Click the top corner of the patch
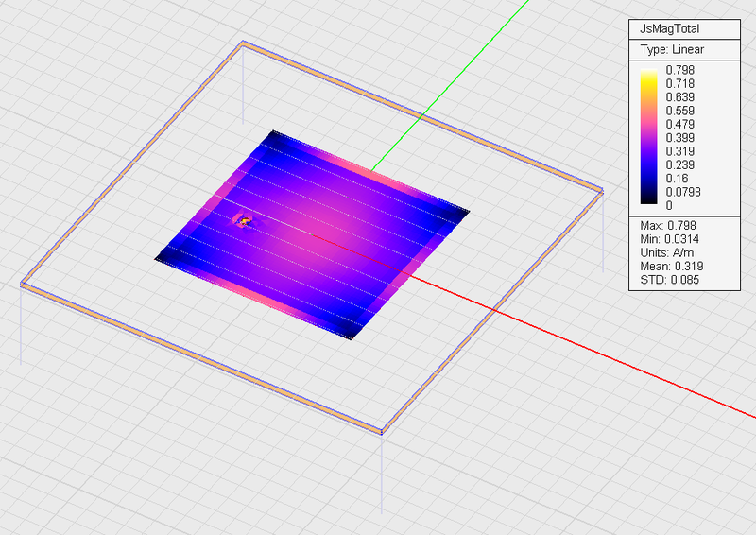 273,131
